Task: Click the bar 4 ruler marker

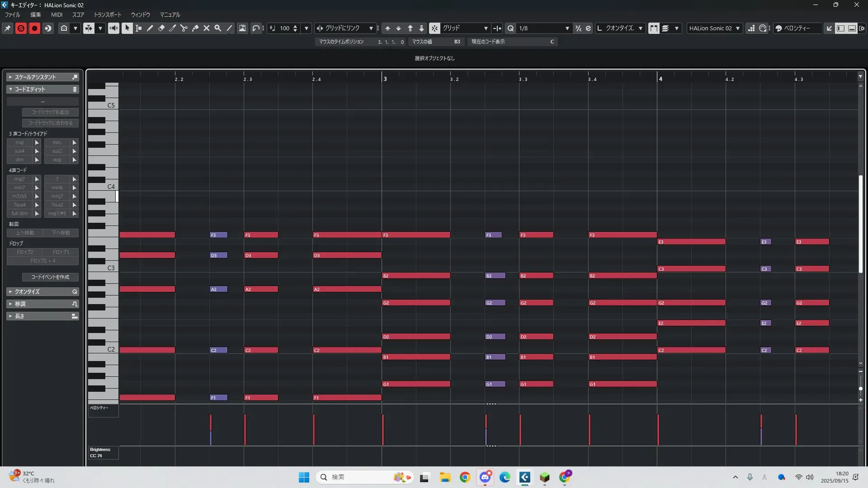Action: coord(660,79)
